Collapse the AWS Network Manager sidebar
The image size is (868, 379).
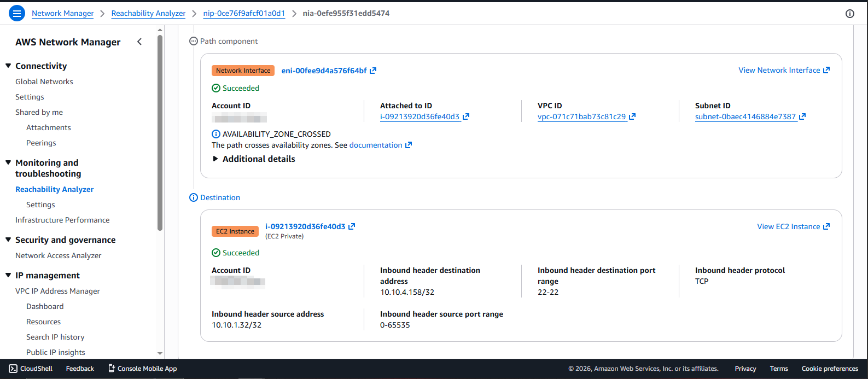click(139, 42)
